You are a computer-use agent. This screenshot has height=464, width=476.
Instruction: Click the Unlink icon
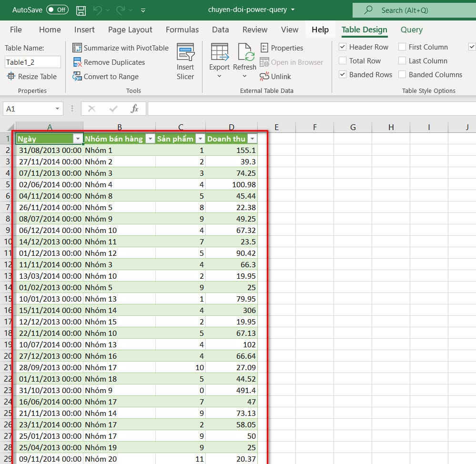click(x=264, y=77)
